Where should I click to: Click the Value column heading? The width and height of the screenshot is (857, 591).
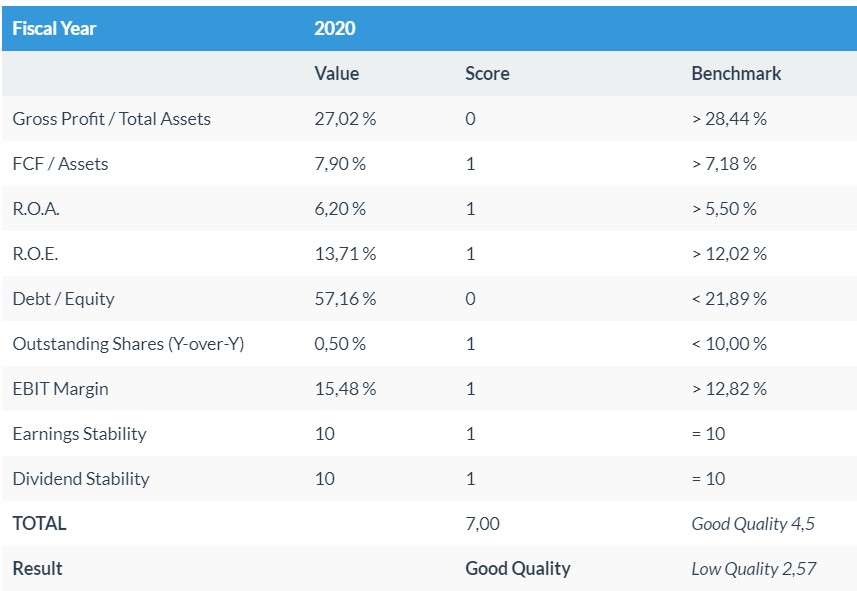click(x=336, y=74)
